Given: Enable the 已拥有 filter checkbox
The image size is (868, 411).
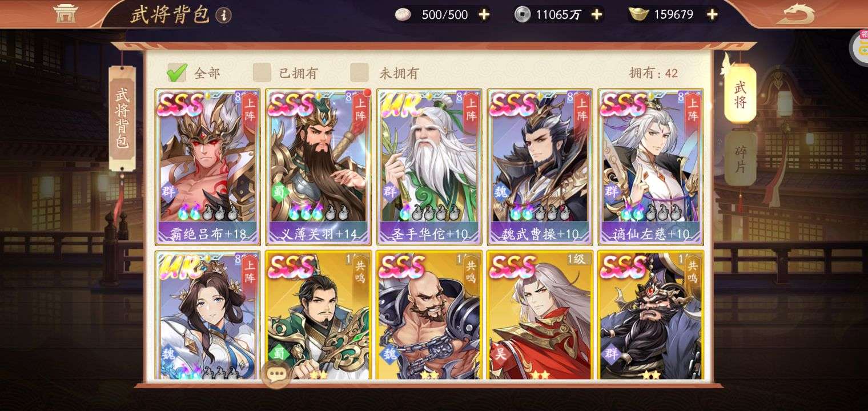Looking at the screenshot, I should (262, 72).
